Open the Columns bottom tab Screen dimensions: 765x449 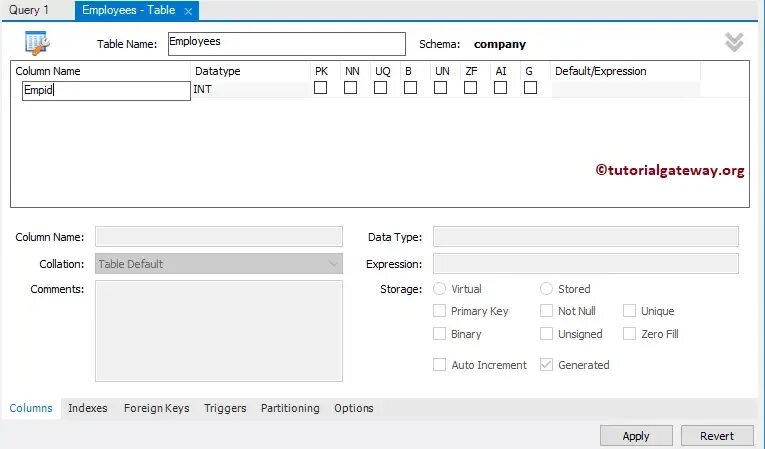pos(31,408)
